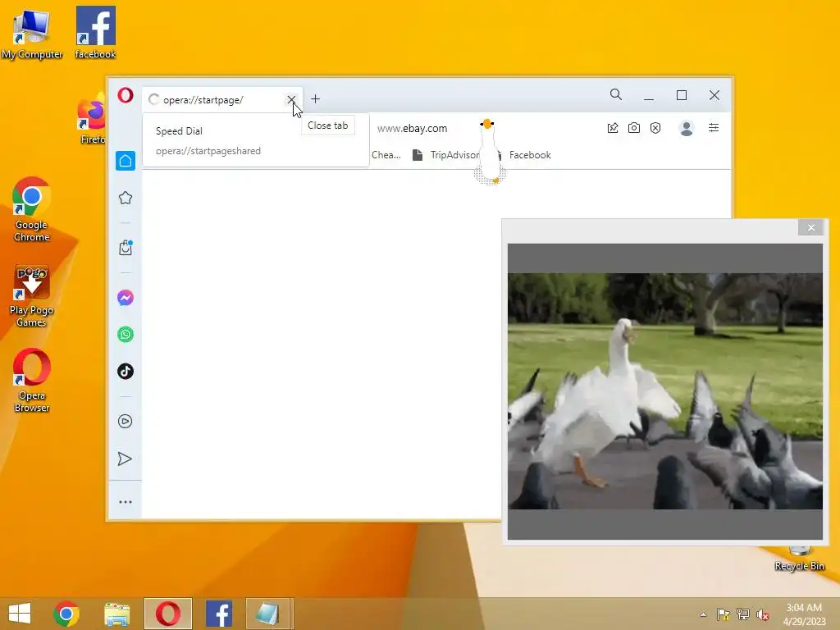The image size is (840, 630).
Task: Open the Opera menu logo button
Action: [x=126, y=95]
